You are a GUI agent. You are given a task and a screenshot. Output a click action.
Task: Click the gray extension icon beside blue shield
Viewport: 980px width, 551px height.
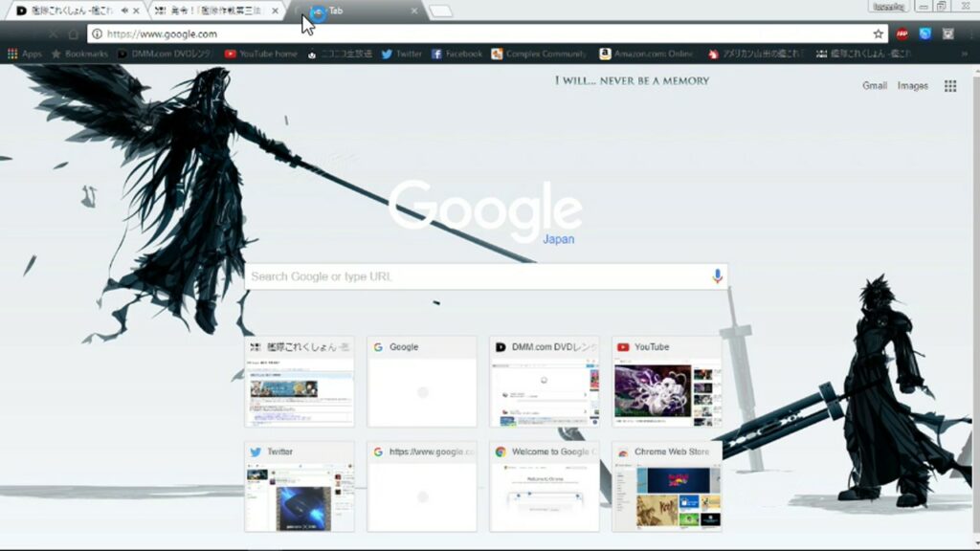[x=947, y=33]
